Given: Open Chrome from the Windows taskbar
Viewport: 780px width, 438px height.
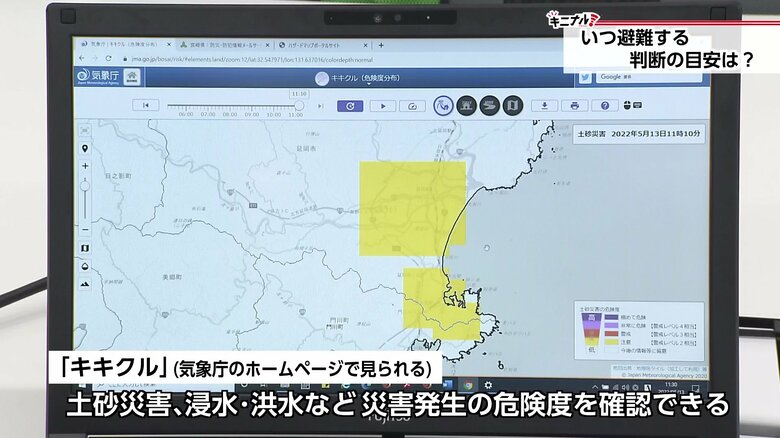Looking at the screenshot, I should coord(468,385).
